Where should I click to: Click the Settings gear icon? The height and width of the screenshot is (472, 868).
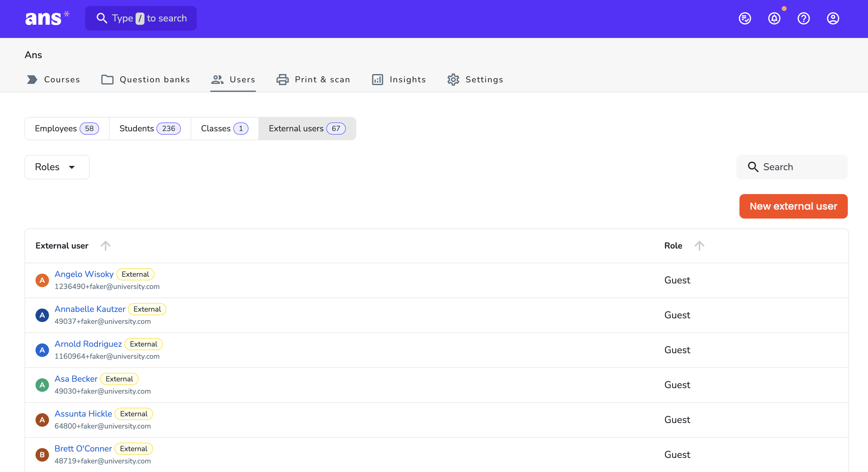[453, 80]
